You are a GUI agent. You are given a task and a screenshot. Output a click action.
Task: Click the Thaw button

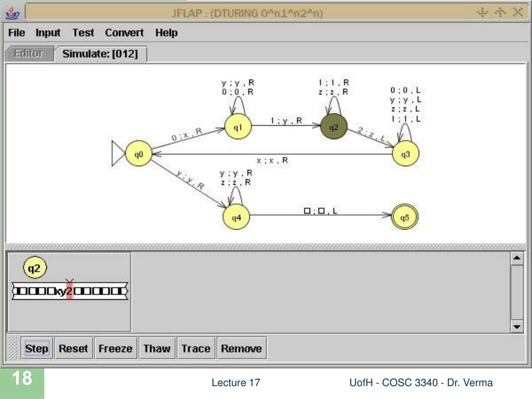click(157, 348)
